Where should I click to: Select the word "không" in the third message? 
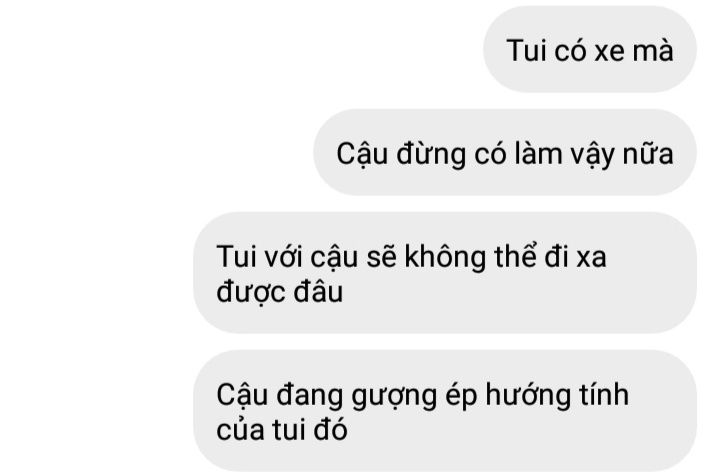pyautogui.click(x=444, y=257)
